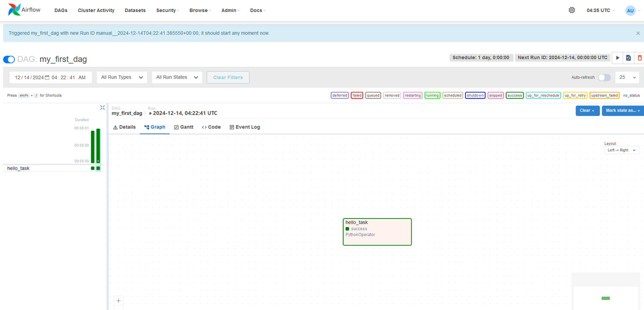Click the no_status legend label
Screen dimensions: 644x310
click(631, 95)
